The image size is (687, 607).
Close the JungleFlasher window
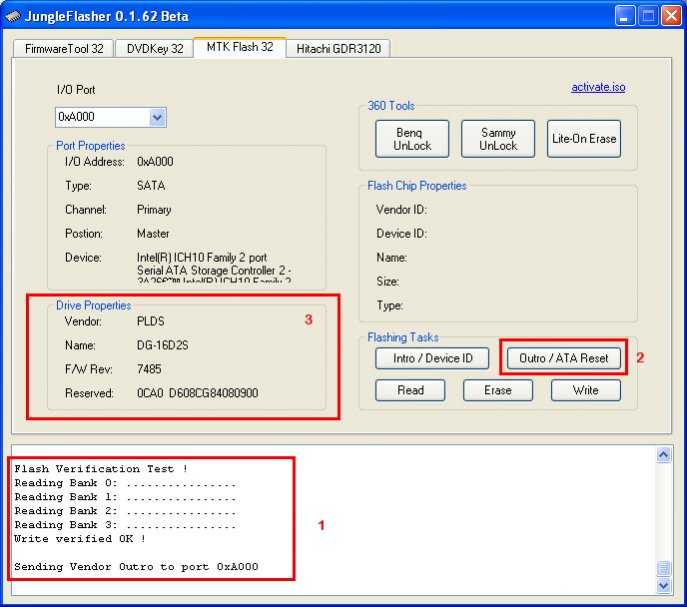tap(671, 16)
